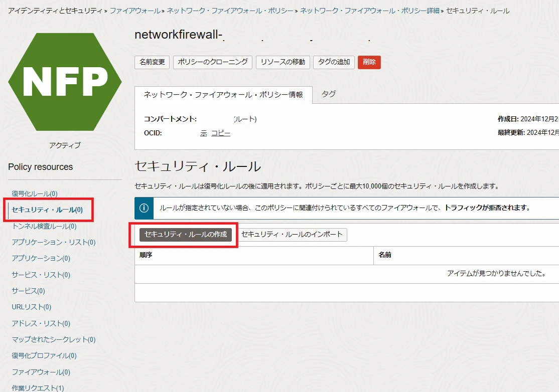
Task: Switch to the タグ tab
Action: [328, 94]
